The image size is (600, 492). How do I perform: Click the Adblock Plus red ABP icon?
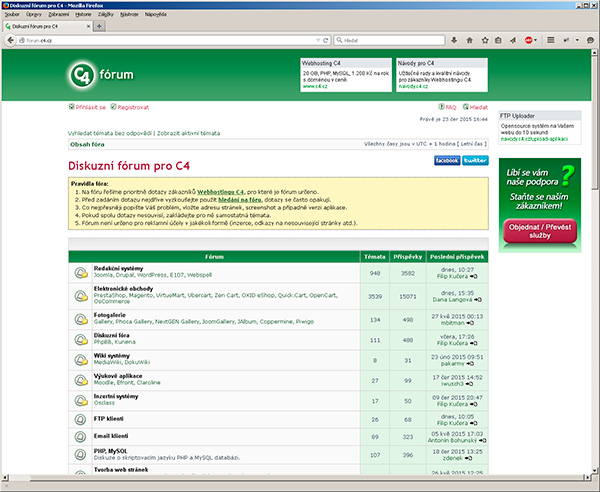tap(527, 41)
